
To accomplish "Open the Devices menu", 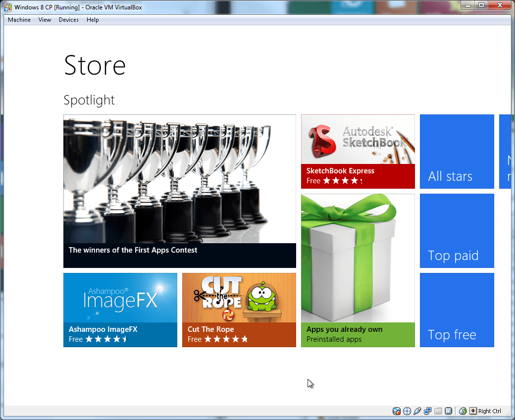I will 69,20.
